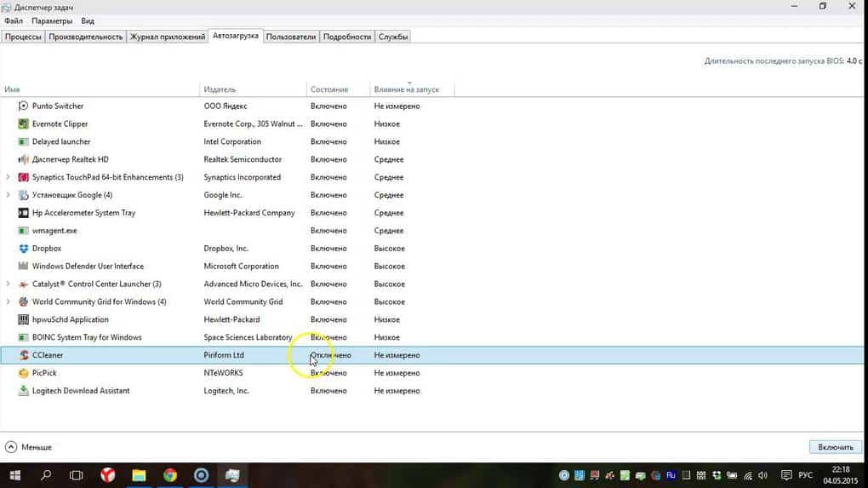Open Google Chrome from taskbar

point(170,475)
